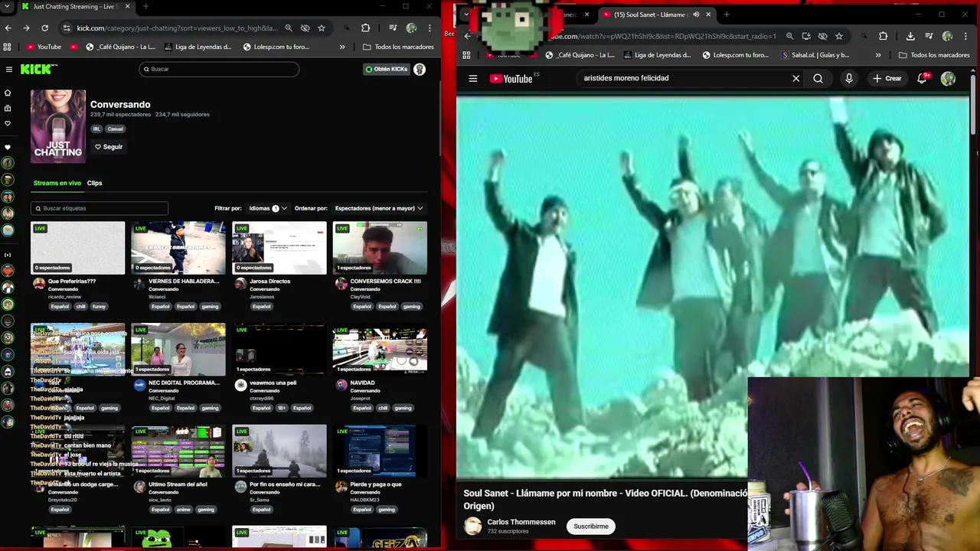Start YouTube voice search with microphone
The image size is (980, 551).
pos(849,78)
